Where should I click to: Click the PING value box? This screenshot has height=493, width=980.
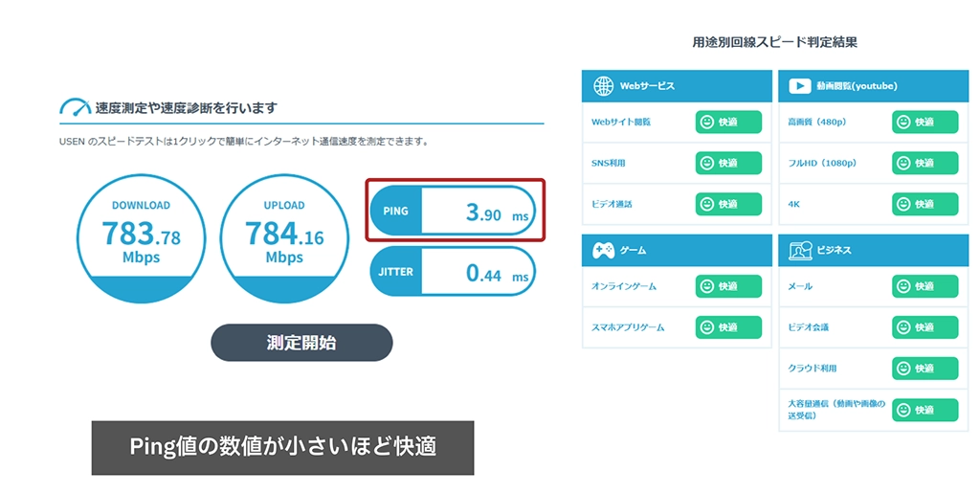point(453,213)
